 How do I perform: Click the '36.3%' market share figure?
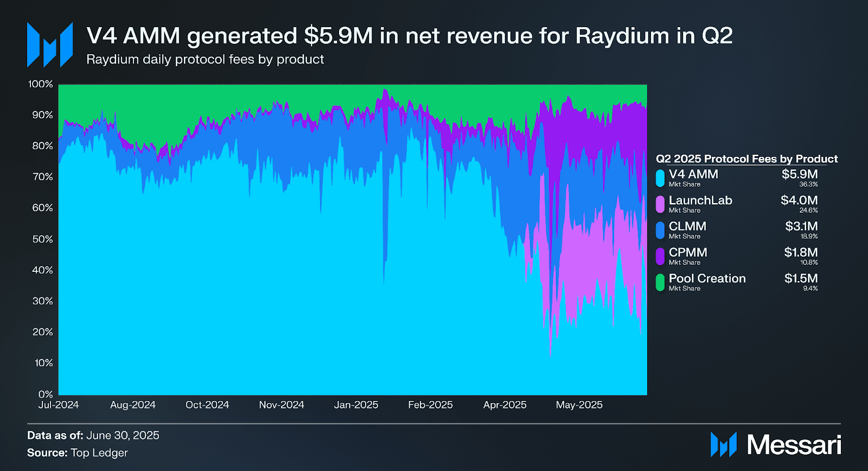click(808, 184)
